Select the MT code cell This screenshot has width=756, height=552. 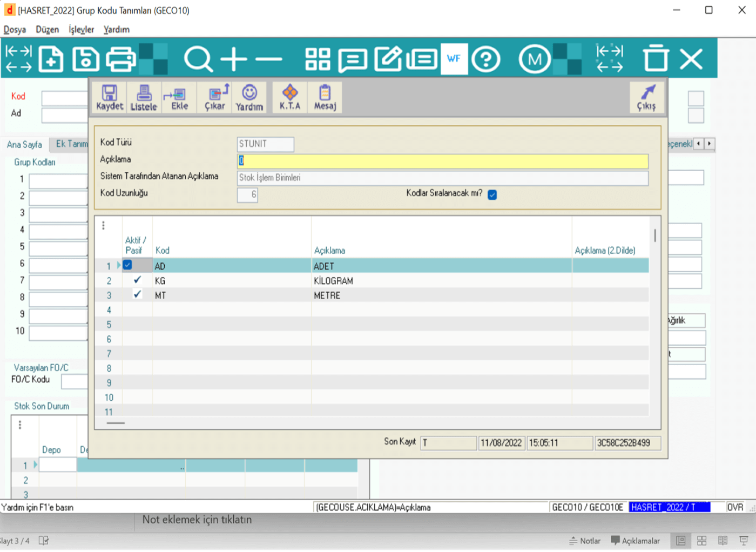(x=232, y=295)
